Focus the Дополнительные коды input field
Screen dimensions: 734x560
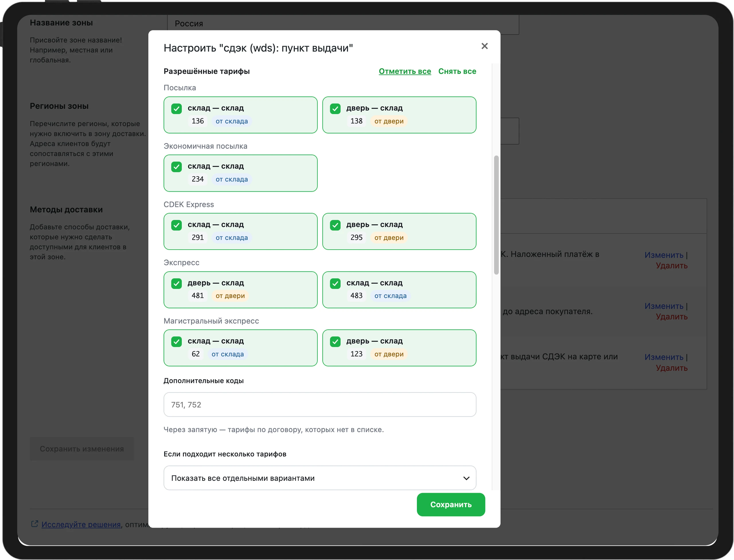320,405
